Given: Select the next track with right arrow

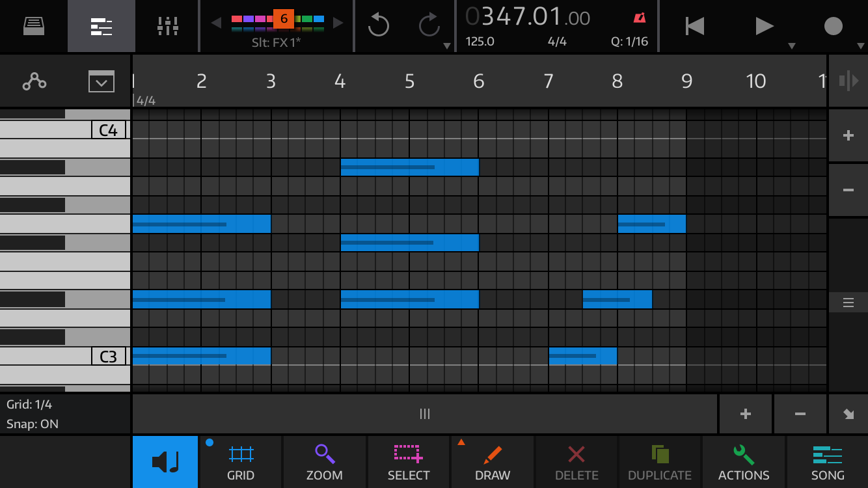Looking at the screenshot, I should [338, 23].
